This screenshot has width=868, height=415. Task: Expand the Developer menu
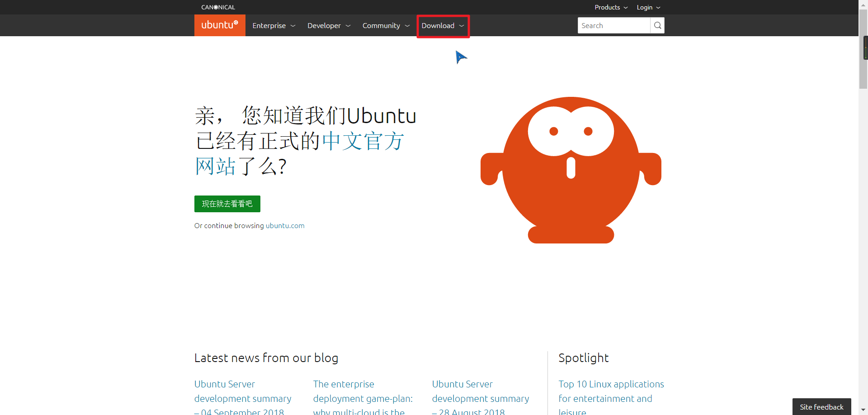click(329, 26)
